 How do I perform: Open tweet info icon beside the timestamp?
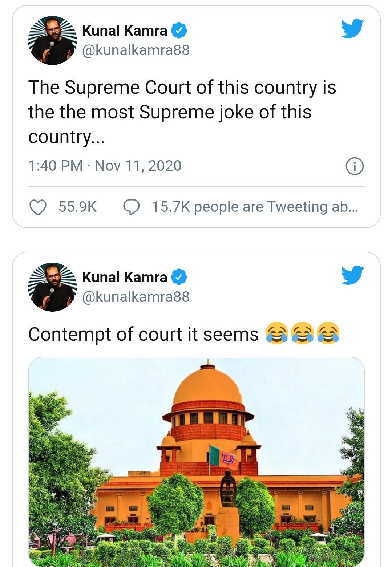point(354,166)
